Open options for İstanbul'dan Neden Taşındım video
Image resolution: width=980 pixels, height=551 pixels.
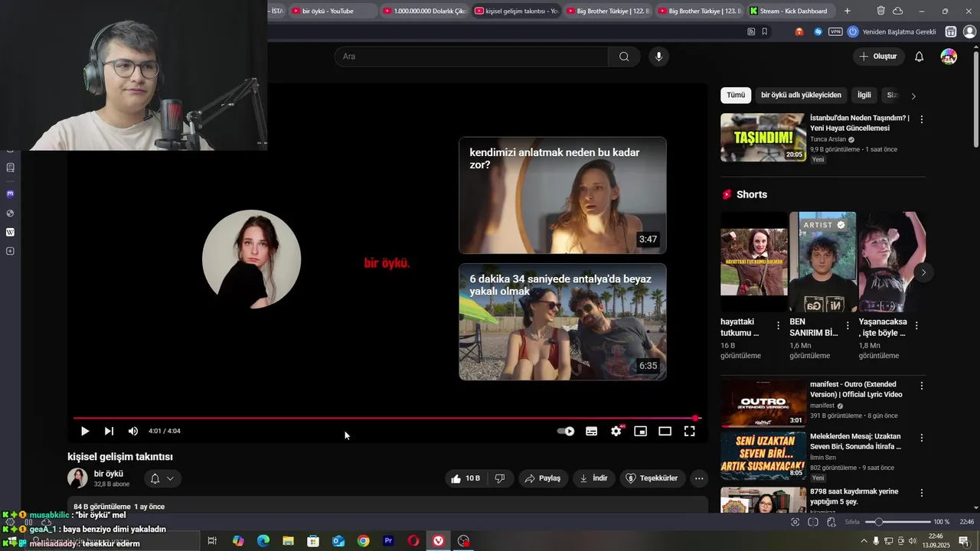pyautogui.click(x=922, y=119)
